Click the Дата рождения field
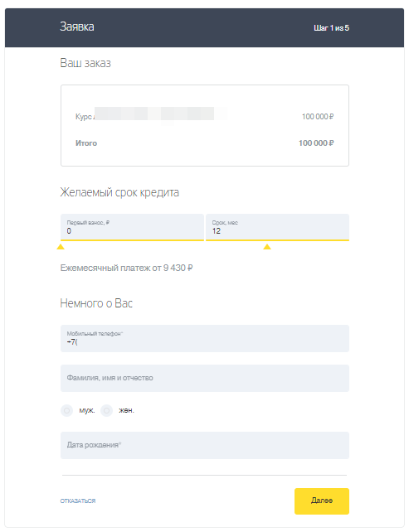 205,445
